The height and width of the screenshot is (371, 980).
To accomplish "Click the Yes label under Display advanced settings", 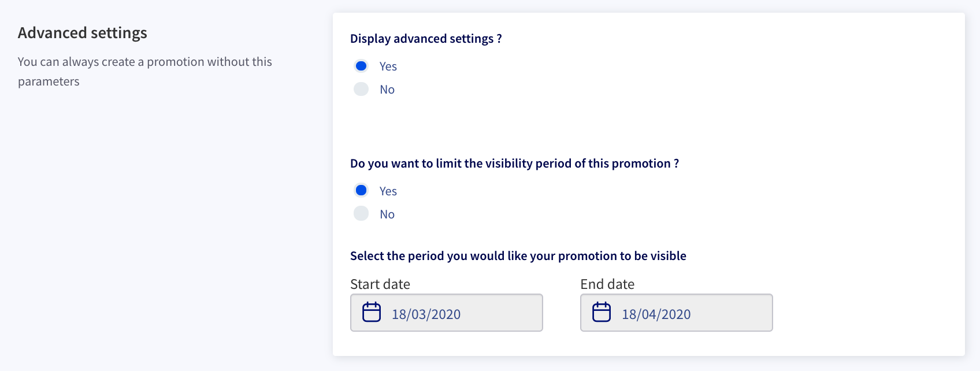I will coord(388,66).
